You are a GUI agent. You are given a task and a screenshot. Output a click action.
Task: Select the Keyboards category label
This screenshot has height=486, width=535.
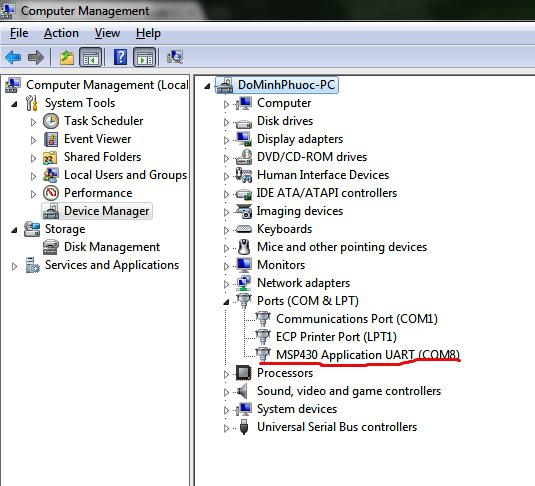click(285, 229)
